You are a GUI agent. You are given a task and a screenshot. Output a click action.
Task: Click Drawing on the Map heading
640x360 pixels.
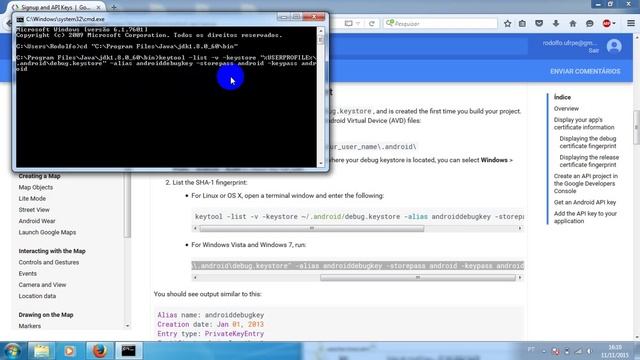46,315
